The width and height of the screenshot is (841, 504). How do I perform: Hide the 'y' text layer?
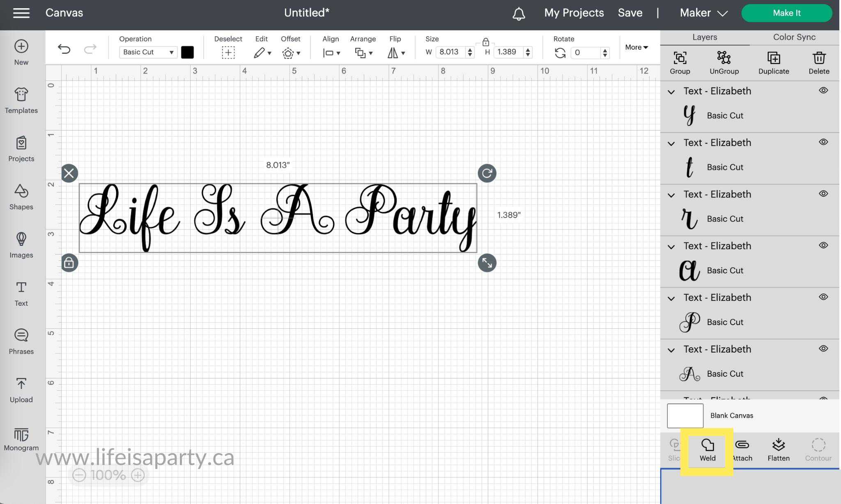823,90
